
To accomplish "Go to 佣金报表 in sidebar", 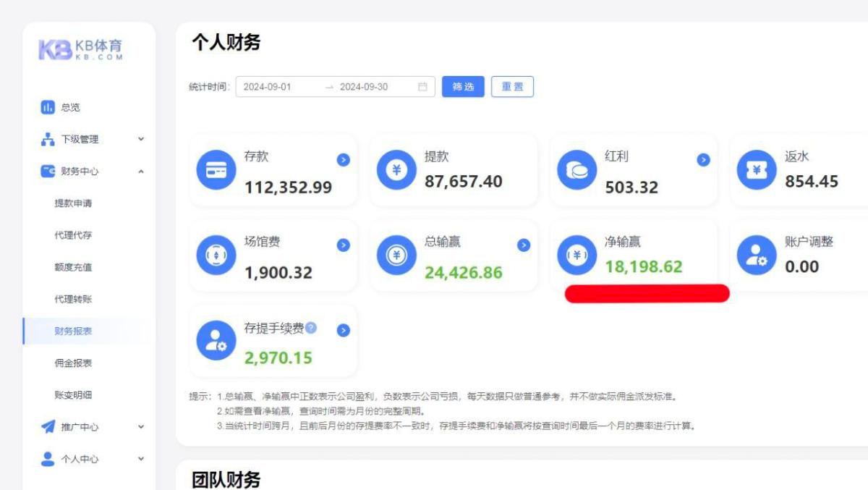I will point(73,363).
